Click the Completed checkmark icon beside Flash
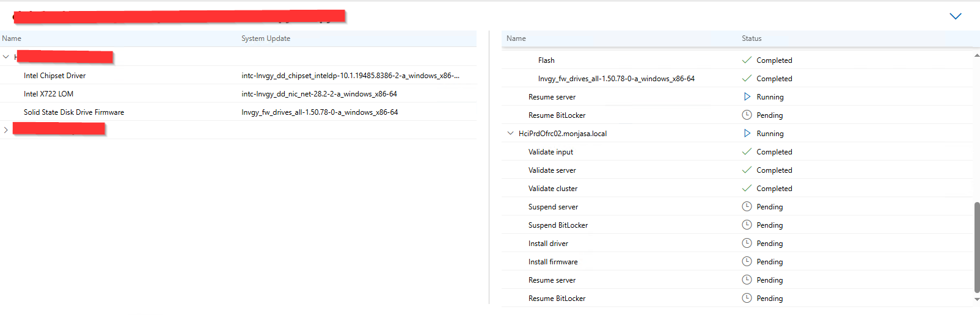 747,60
